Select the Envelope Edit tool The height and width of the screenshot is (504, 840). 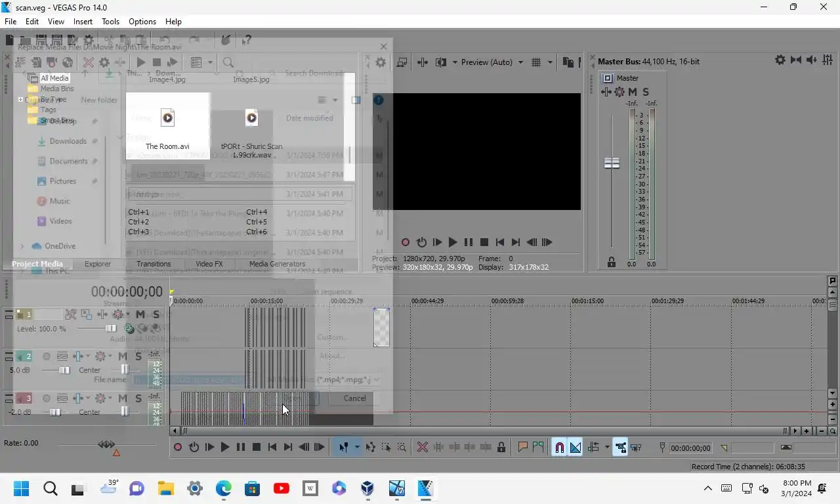[371, 448]
